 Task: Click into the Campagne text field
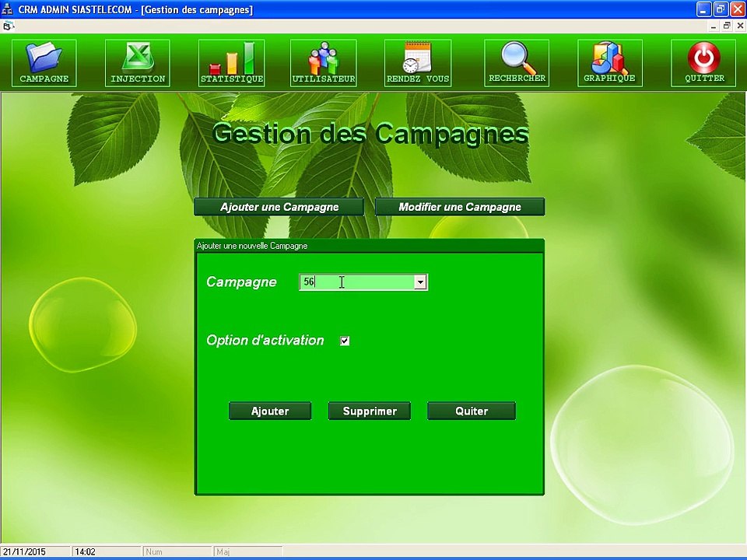(x=357, y=282)
